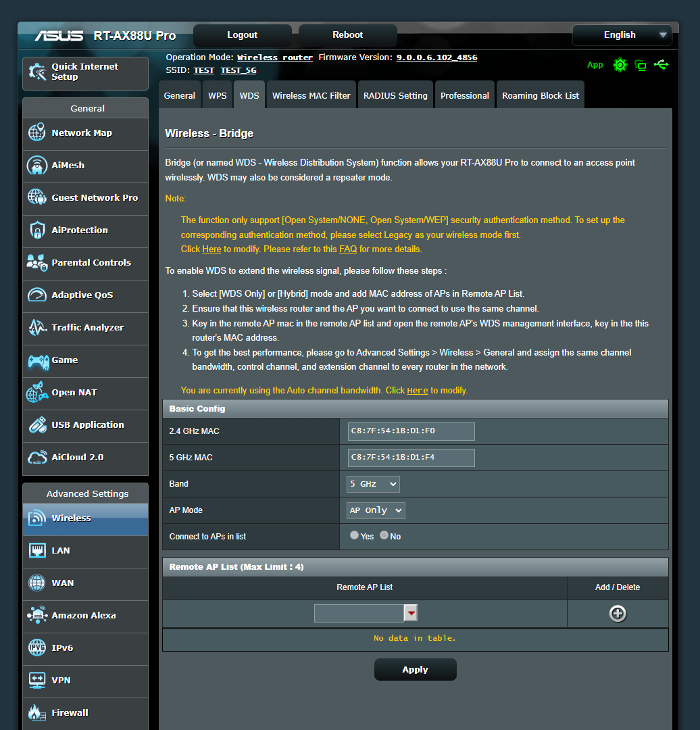Click the FAQ link in the note
This screenshot has height=730, width=700.
(x=348, y=249)
